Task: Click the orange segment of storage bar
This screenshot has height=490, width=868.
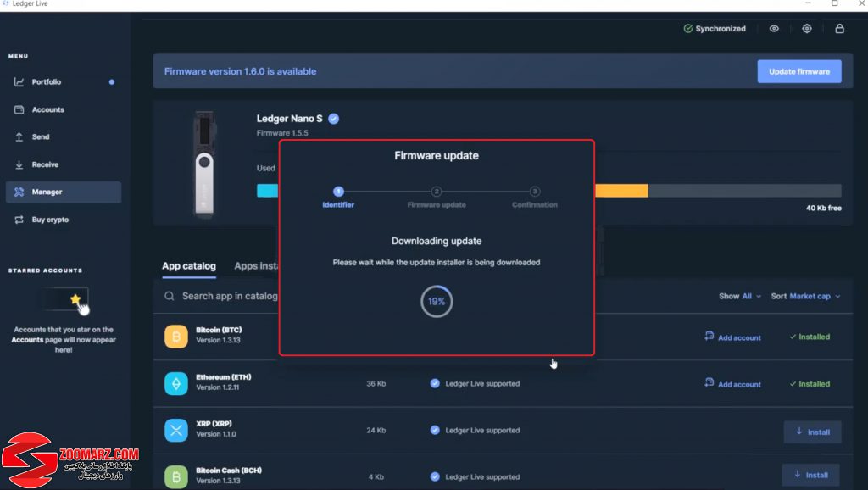Action: 621,191
